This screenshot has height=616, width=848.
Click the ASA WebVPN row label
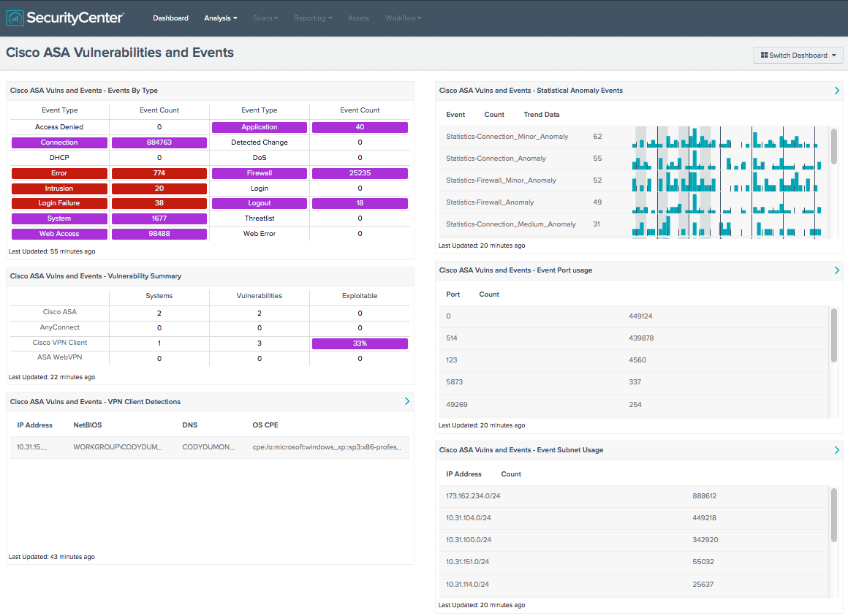pos(59,357)
